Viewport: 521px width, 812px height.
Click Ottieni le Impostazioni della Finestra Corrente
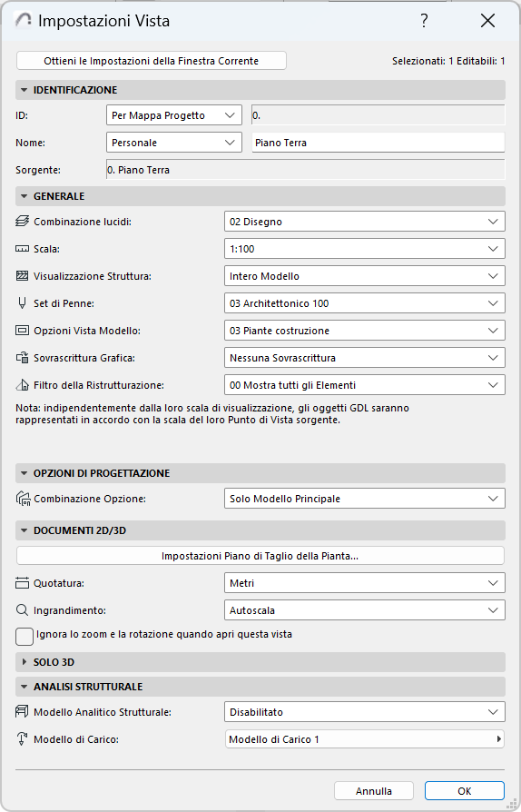pyautogui.click(x=151, y=61)
